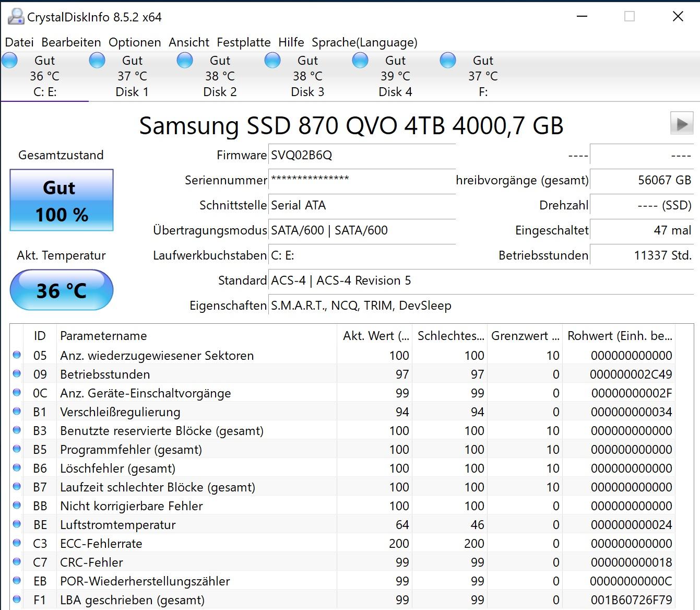This screenshot has width=700, height=610.
Task: Click the Drehzahl value ---- (SSD)
Action: click(642, 205)
